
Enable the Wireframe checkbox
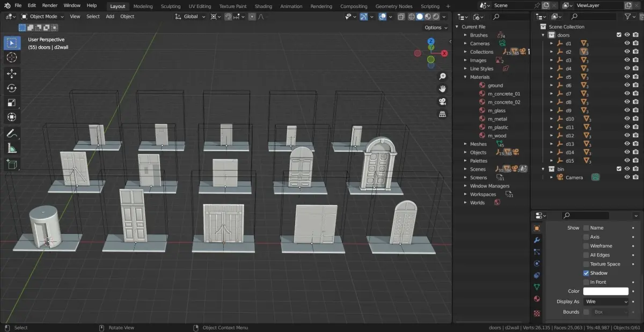click(586, 246)
